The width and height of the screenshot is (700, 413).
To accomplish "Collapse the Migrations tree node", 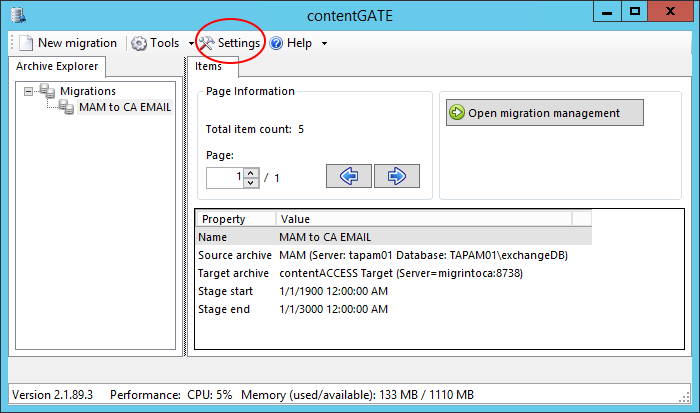I will (29, 91).
